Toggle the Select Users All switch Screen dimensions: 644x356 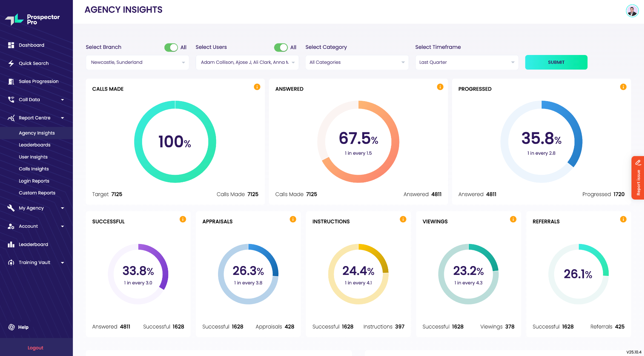(281, 48)
